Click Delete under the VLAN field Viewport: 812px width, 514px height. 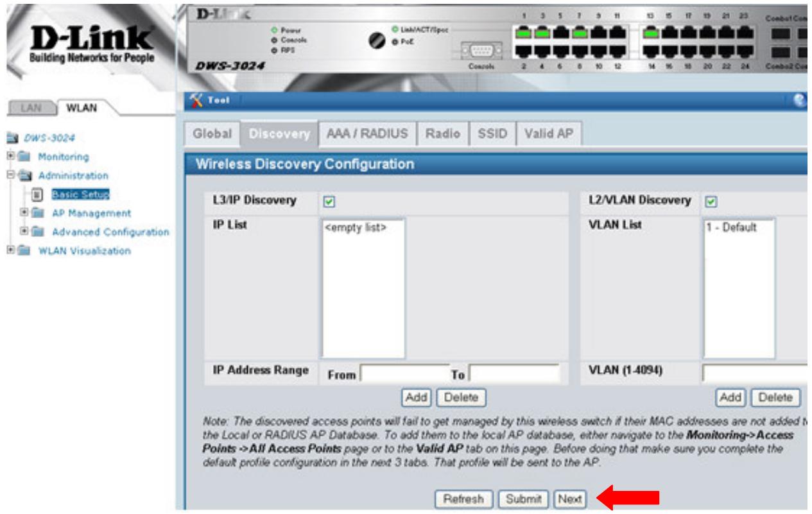tap(775, 397)
